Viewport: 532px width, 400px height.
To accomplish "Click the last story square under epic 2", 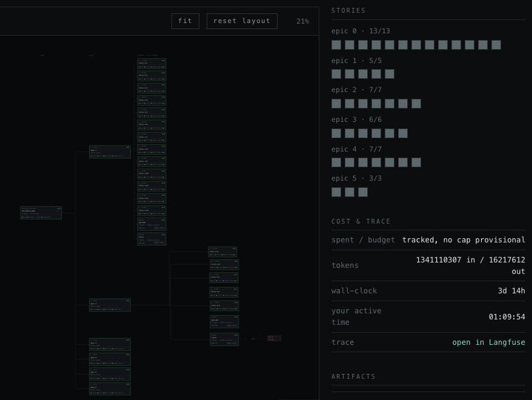I will point(416,104).
